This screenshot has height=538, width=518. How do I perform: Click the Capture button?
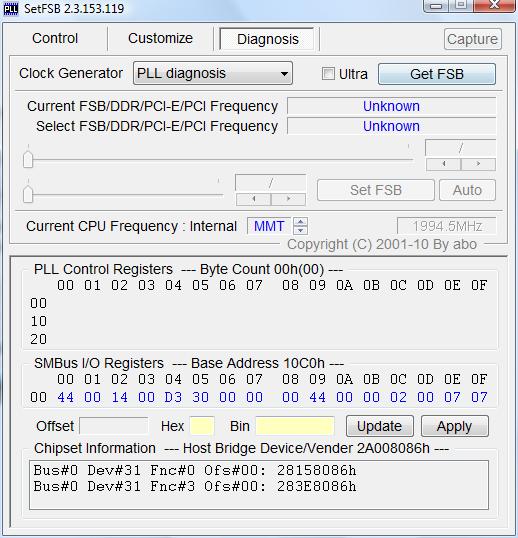pos(472,39)
